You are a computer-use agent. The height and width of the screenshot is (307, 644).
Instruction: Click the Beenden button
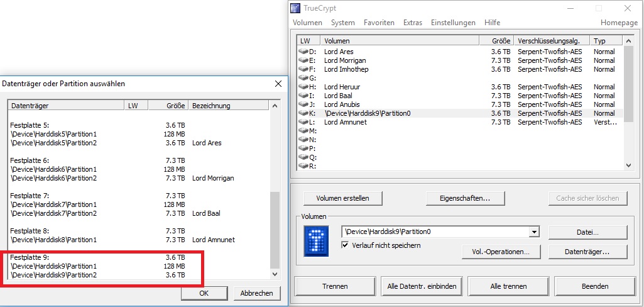(595, 286)
